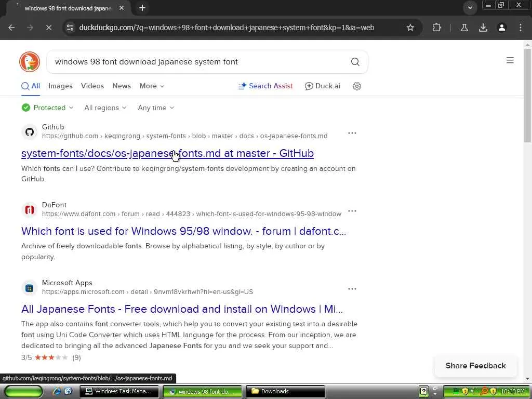532x399 pixels.
Task: Click the Microsoft Apps site name text
Action: [67, 283]
